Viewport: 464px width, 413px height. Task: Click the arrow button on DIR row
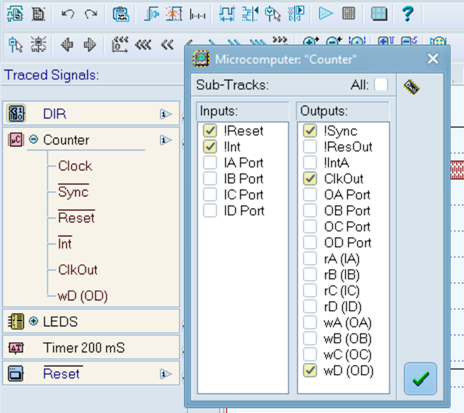point(166,114)
